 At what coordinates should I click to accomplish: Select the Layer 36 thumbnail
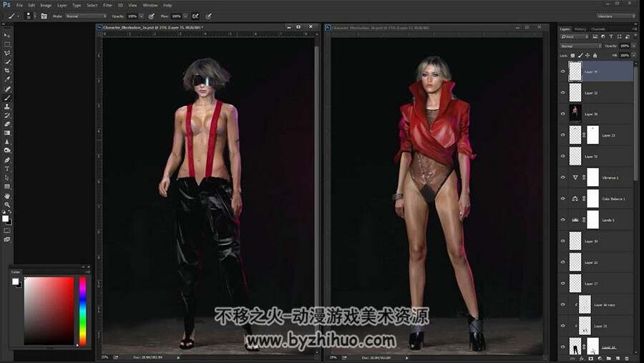point(575,114)
